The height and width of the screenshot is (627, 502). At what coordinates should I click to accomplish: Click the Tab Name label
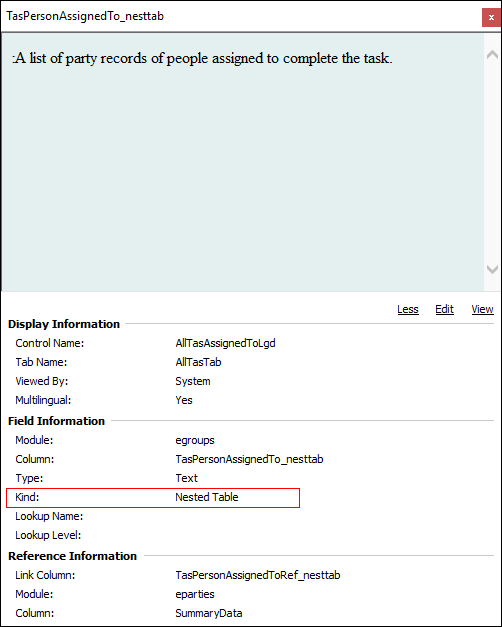click(x=41, y=362)
